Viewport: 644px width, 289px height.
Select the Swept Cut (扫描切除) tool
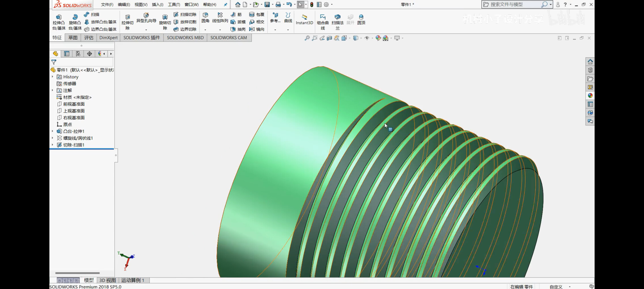(185, 14)
